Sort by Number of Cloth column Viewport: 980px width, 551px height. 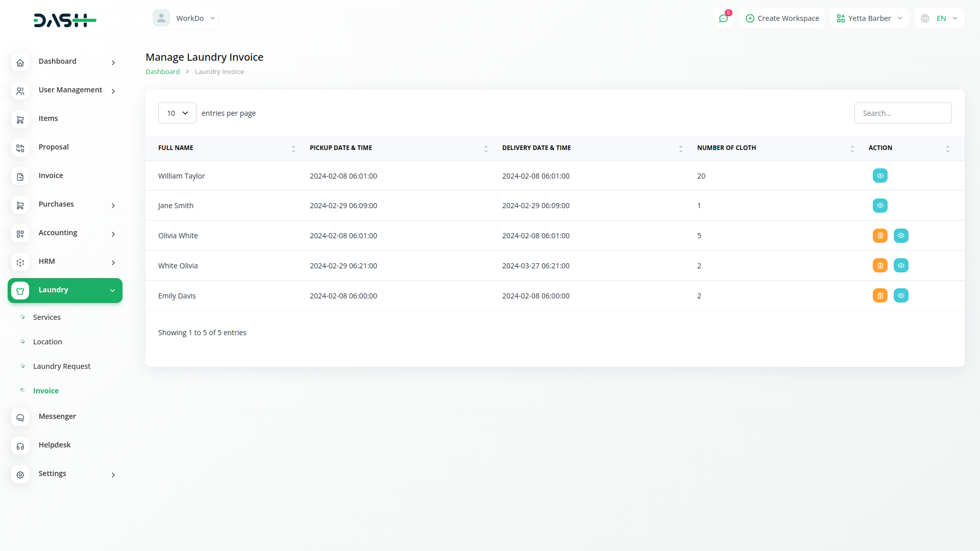coord(726,148)
